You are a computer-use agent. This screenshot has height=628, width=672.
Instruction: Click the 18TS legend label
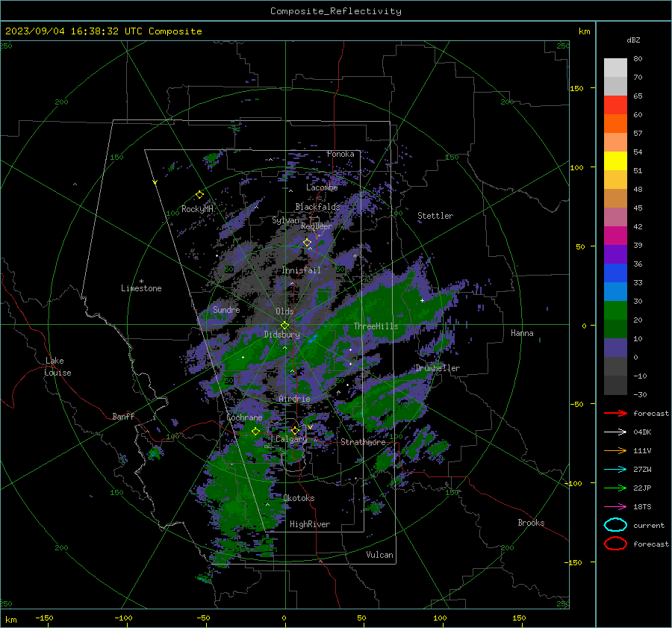coord(642,507)
